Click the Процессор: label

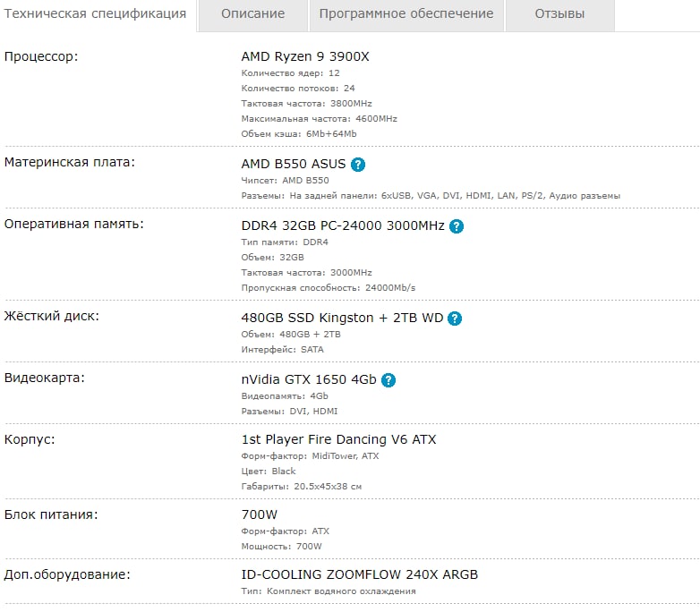click(41, 56)
